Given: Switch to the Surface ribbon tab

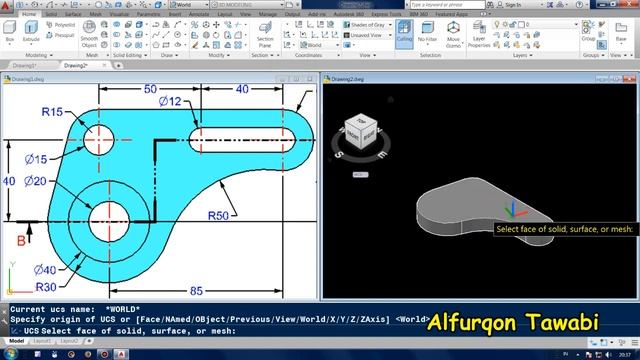Looking at the screenshot, I should (73, 14).
